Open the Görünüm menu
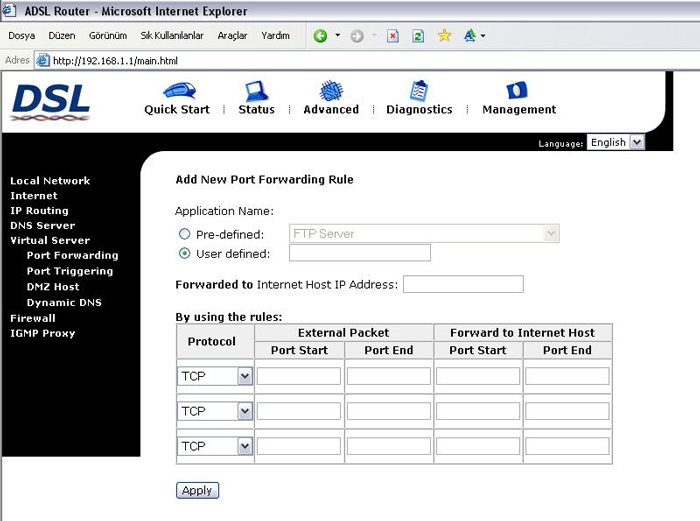Screen dimensions: 700x521 (108, 36)
